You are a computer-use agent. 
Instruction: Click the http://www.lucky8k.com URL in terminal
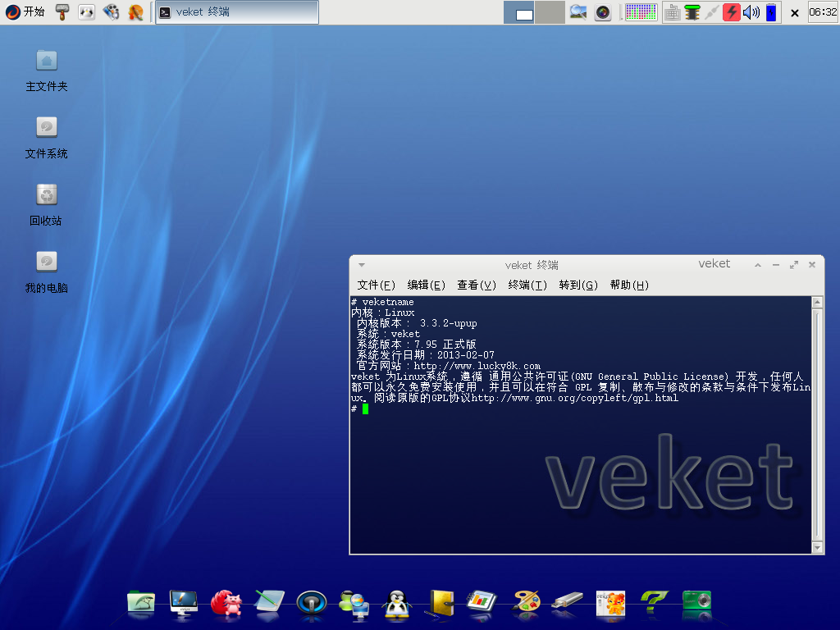[x=477, y=366]
